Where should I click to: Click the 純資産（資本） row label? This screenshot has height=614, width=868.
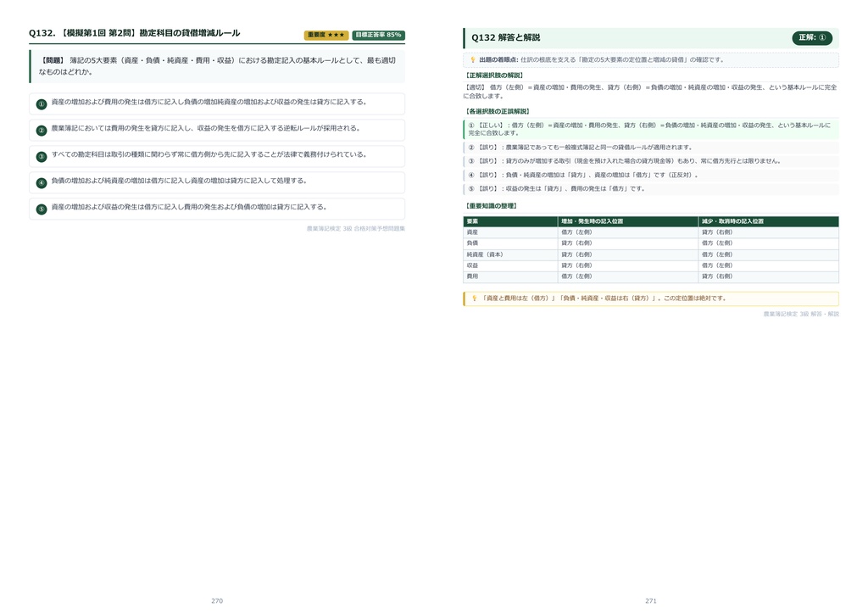click(485, 254)
